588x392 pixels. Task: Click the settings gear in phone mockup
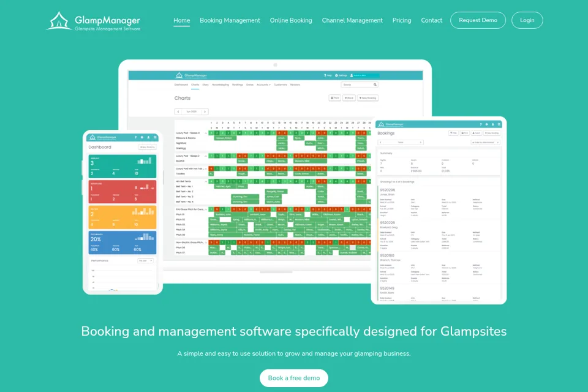(x=141, y=137)
